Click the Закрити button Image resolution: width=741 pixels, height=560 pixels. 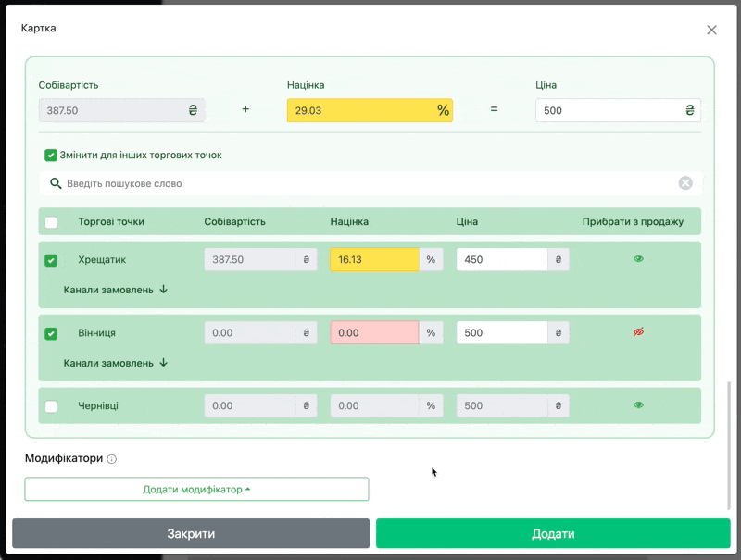point(191,533)
